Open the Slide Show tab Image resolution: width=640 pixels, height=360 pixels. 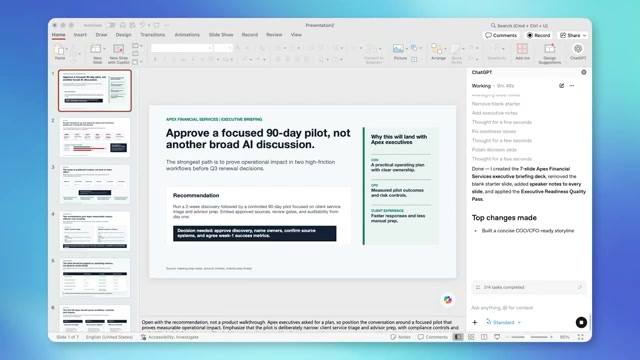pos(221,35)
